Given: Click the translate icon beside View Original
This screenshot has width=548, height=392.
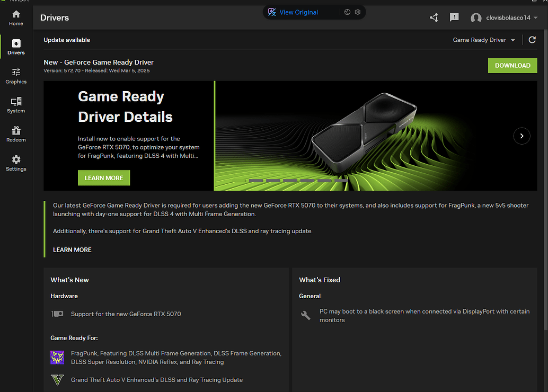Looking at the screenshot, I should [272, 12].
